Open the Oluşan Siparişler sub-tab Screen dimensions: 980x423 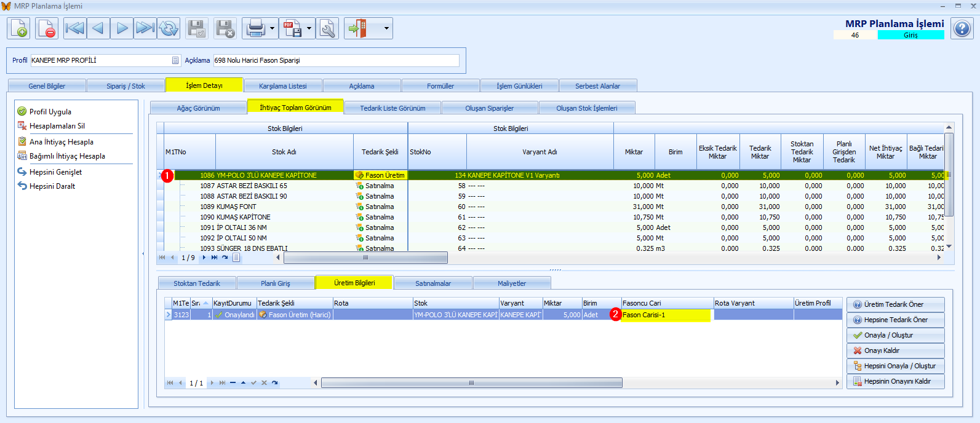point(490,108)
